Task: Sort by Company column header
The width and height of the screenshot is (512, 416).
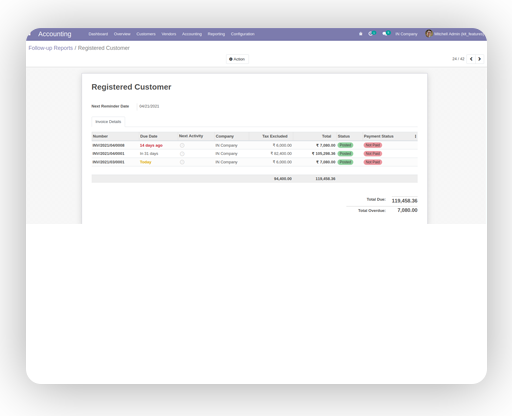Action: [225, 136]
